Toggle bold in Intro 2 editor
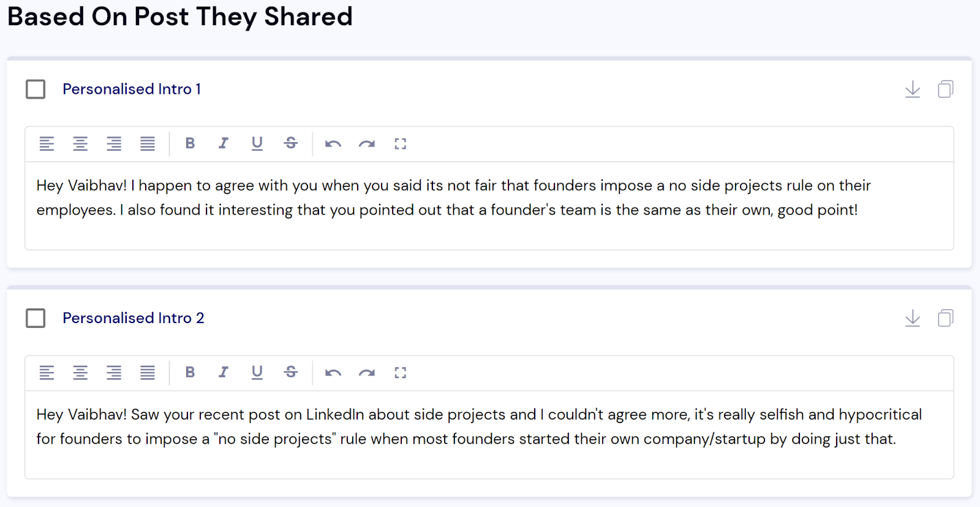The height and width of the screenshot is (507, 980). [190, 372]
